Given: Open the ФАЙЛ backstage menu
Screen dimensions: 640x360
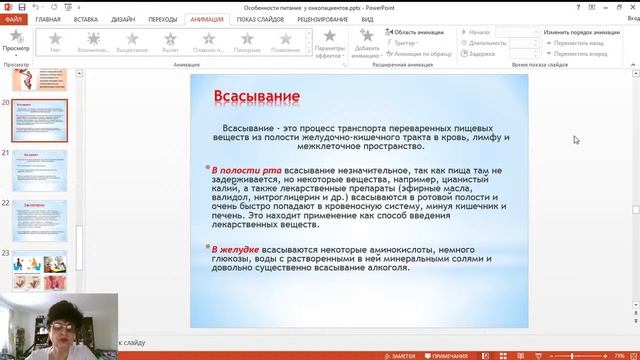Looking at the screenshot, I should [13, 19].
